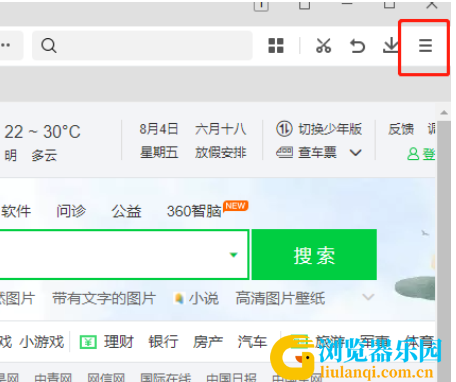Expand the 查车票 dropdown chevron

[356, 153]
